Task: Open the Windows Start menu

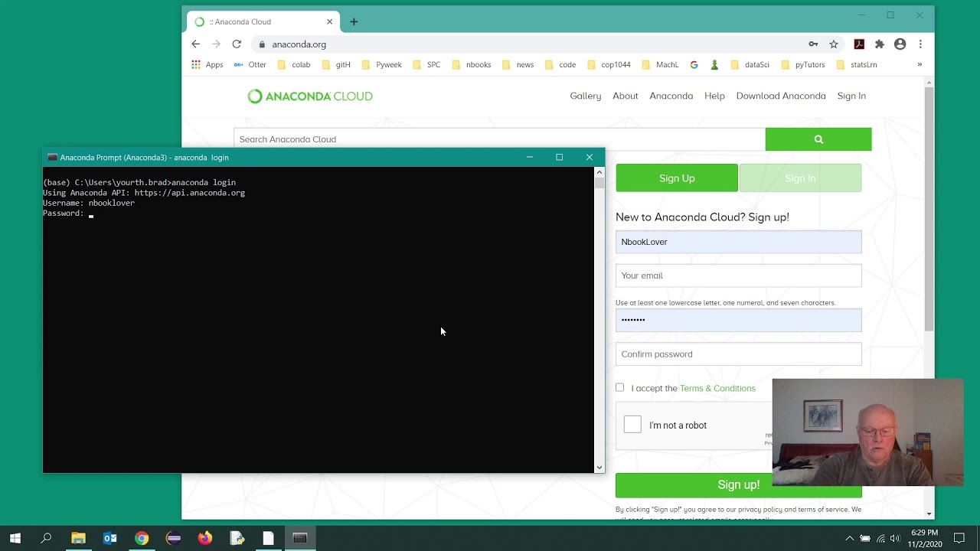Action: click(15, 539)
